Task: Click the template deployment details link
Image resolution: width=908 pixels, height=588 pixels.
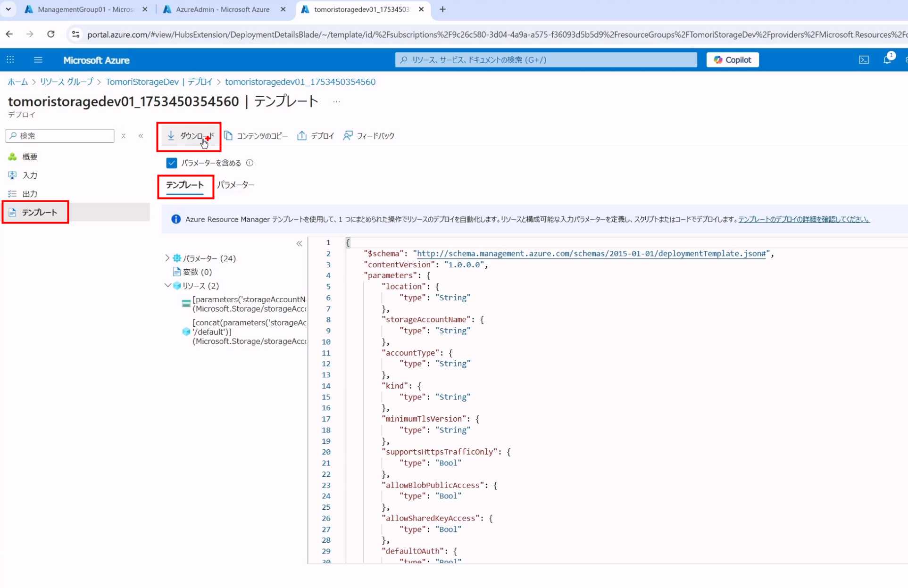Action: (x=803, y=219)
